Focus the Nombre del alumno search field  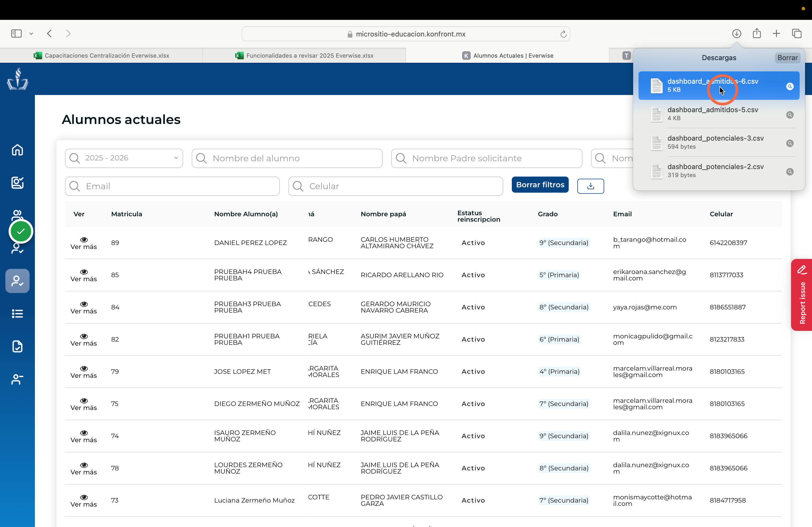click(x=287, y=158)
